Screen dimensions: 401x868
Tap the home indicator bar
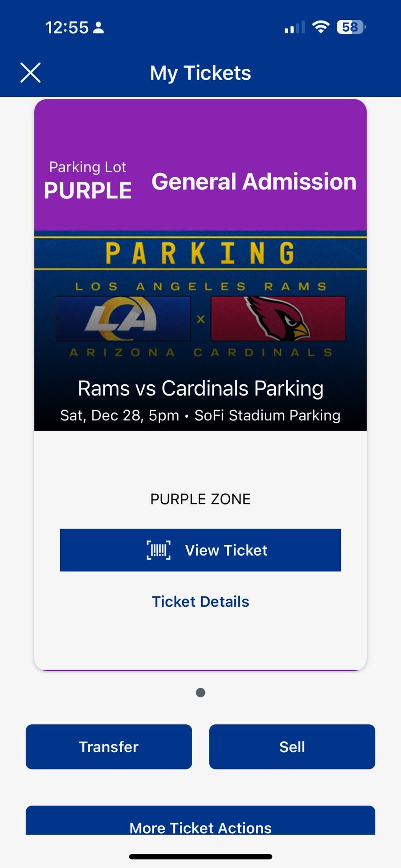pyautogui.click(x=200, y=857)
